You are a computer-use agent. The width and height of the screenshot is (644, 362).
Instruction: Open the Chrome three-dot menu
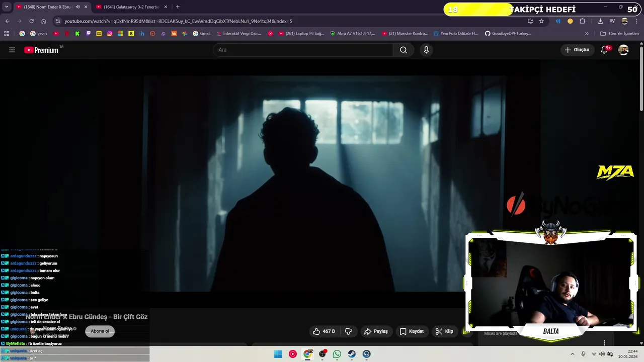[637, 21]
